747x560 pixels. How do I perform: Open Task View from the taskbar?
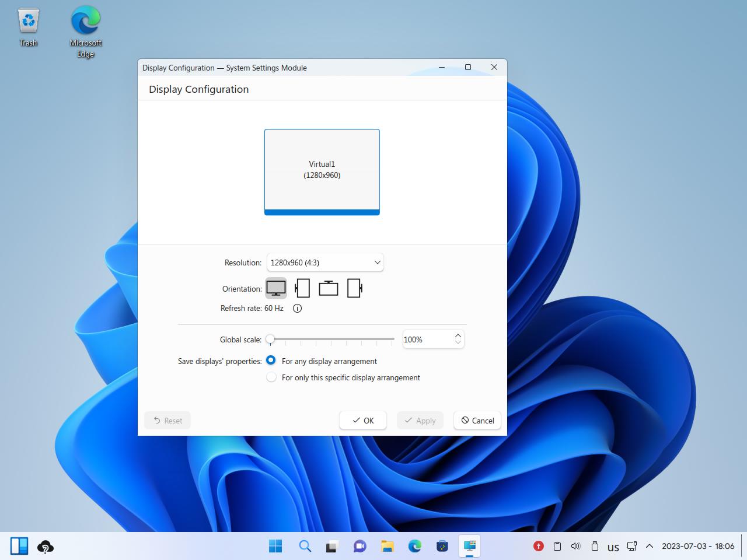click(x=332, y=546)
